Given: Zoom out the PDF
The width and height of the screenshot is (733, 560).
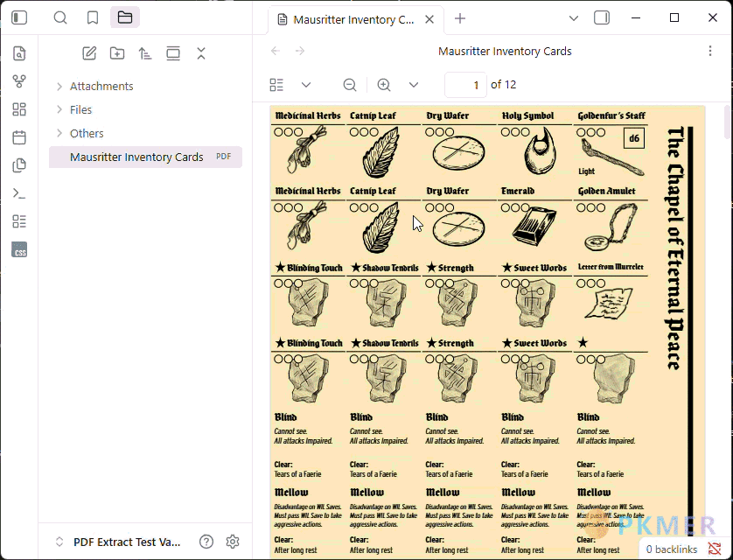Looking at the screenshot, I should 350,85.
